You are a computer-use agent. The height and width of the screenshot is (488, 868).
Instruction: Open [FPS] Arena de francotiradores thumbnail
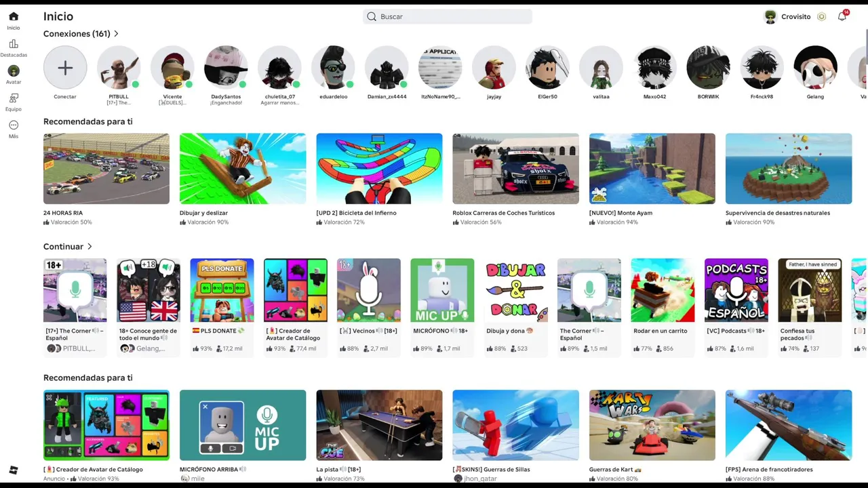[x=789, y=425]
